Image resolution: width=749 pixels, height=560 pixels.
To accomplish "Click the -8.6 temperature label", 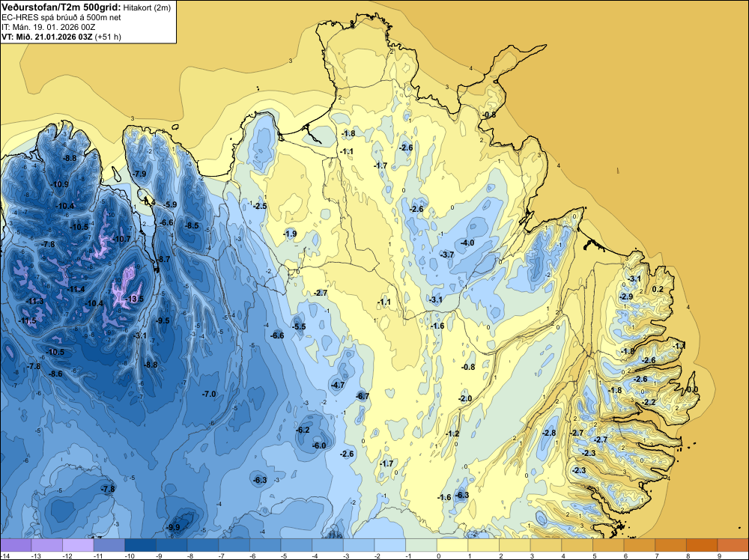I will coord(56,374).
